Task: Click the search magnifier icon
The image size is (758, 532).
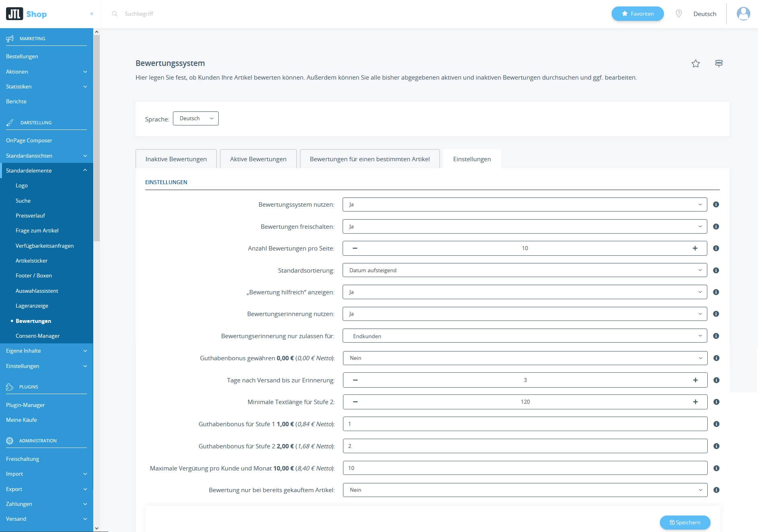Action: tap(115, 14)
